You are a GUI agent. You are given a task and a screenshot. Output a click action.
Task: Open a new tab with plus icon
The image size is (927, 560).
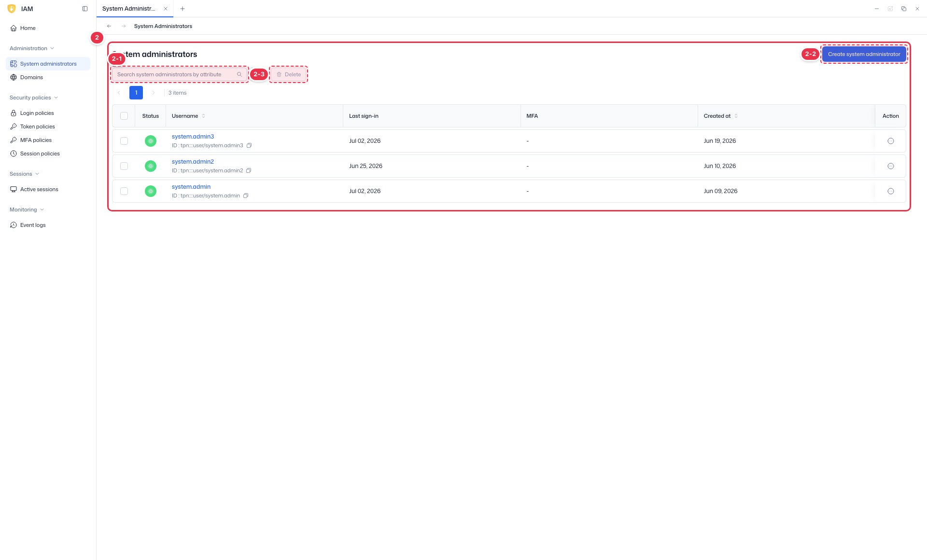183,9
